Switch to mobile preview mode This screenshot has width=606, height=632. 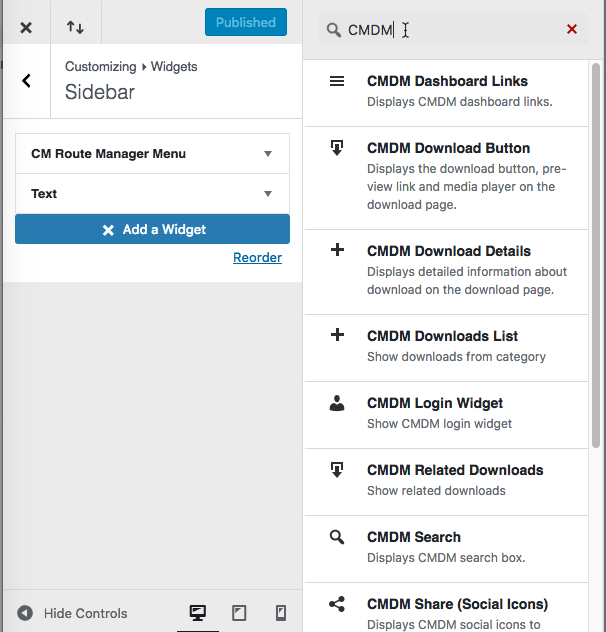click(281, 613)
